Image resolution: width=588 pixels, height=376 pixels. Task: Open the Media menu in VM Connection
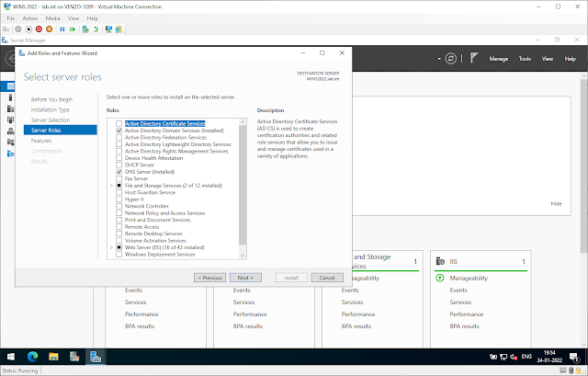[x=53, y=18]
